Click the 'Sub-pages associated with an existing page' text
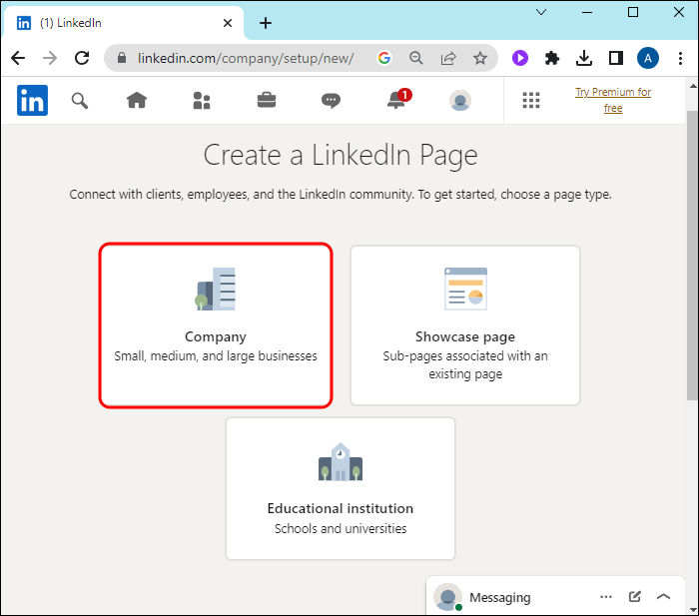The image size is (699, 616). pyautogui.click(x=465, y=365)
